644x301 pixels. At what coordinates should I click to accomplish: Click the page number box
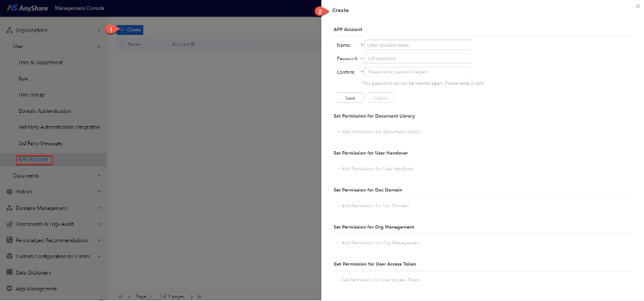154,296
